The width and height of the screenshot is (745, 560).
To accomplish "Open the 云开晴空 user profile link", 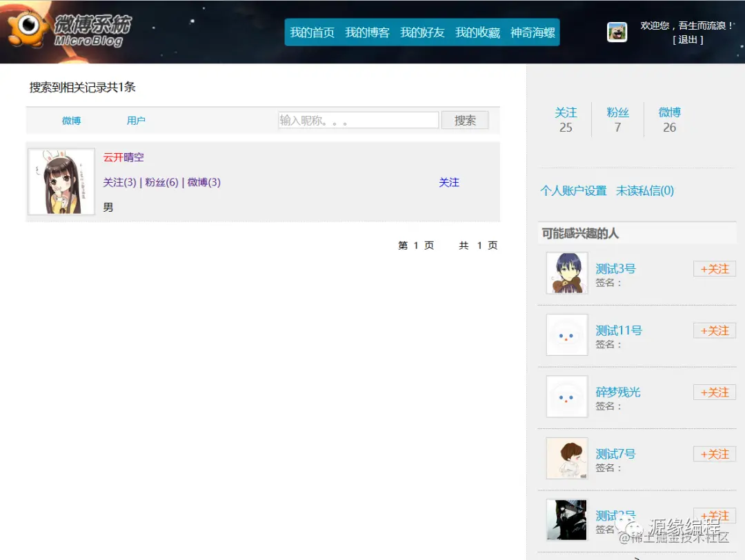I will (123, 157).
